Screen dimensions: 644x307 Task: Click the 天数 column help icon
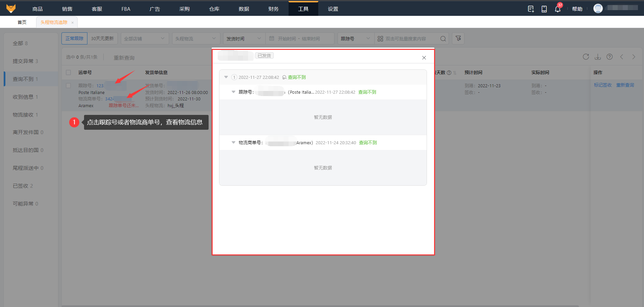tap(449, 73)
